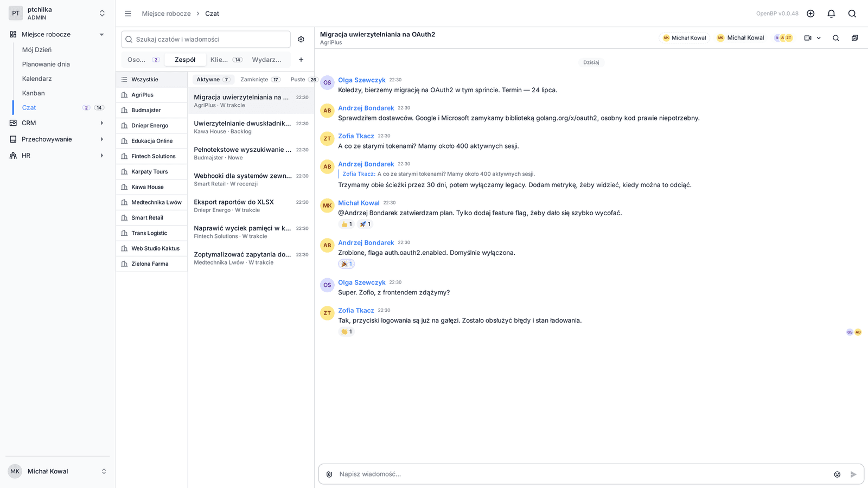Attach a file with the paperclip icon

pyautogui.click(x=329, y=474)
